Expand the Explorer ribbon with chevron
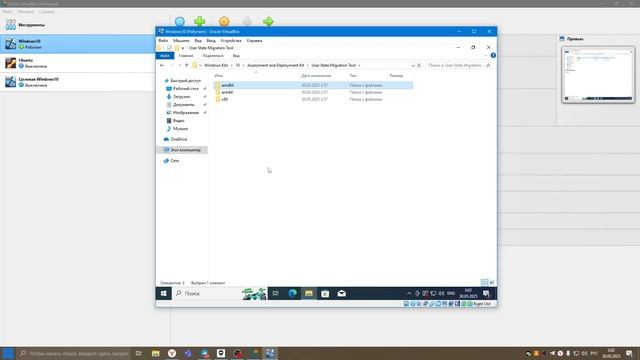Screen dimensions: 640x360 point(486,56)
